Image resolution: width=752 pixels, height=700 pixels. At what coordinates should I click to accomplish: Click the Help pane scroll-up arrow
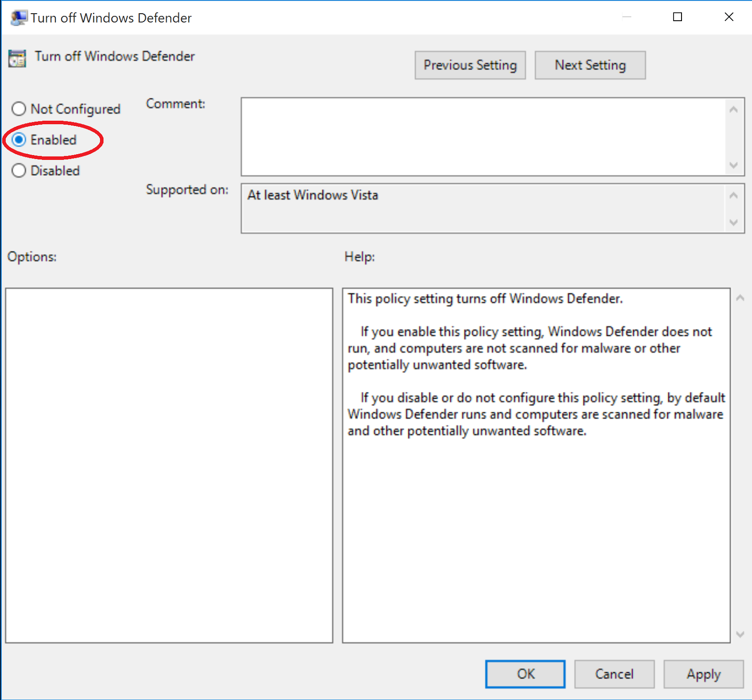[x=741, y=298]
